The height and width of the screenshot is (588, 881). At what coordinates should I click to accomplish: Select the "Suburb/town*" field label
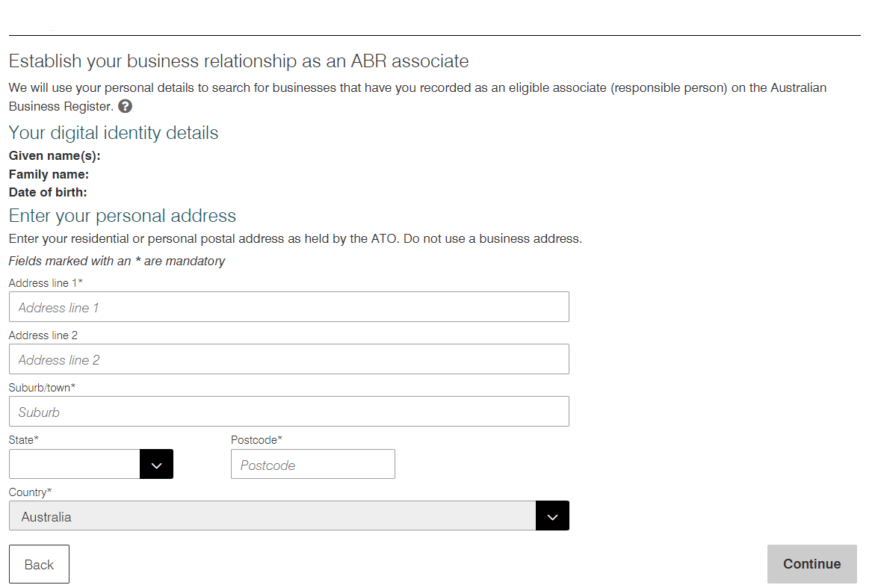42,388
